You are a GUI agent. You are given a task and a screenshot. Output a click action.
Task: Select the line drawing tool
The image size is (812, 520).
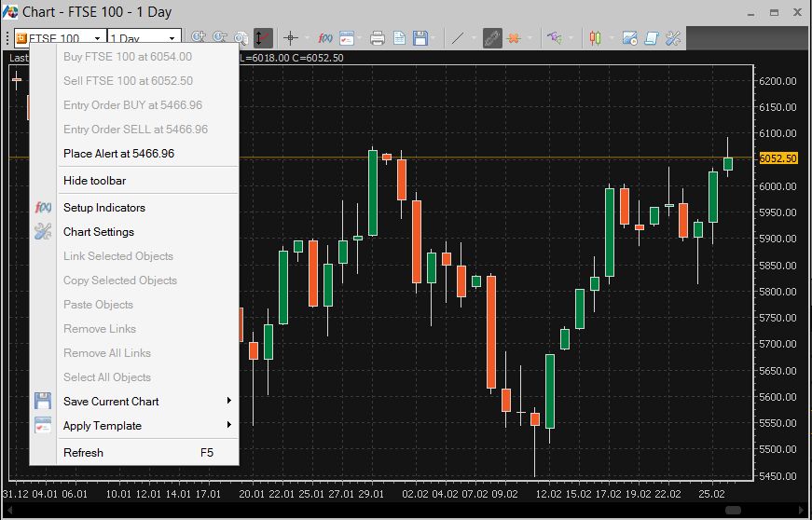pos(457,38)
